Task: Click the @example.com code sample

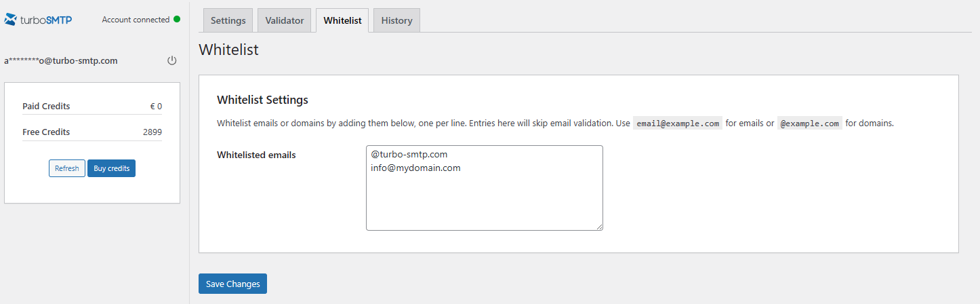Action: click(x=810, y=123)
